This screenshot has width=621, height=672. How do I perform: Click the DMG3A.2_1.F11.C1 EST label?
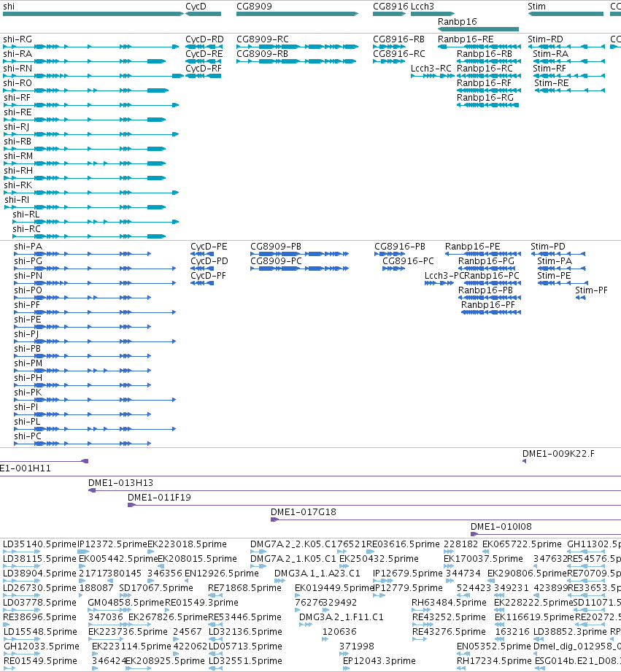[x=341, y=617]
